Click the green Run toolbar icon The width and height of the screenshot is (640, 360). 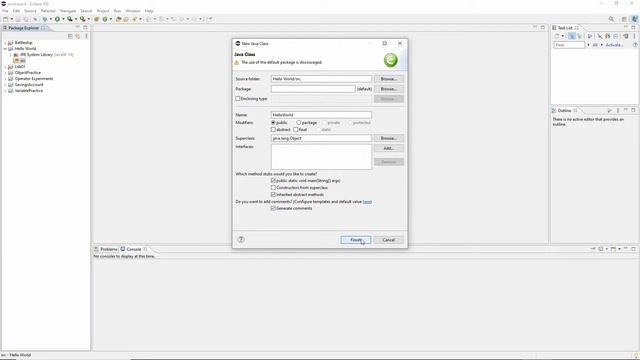tap(57, 19)
